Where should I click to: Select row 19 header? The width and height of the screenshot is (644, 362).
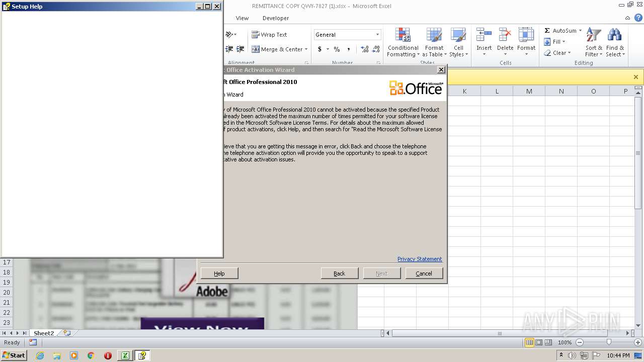coord(7,282)
